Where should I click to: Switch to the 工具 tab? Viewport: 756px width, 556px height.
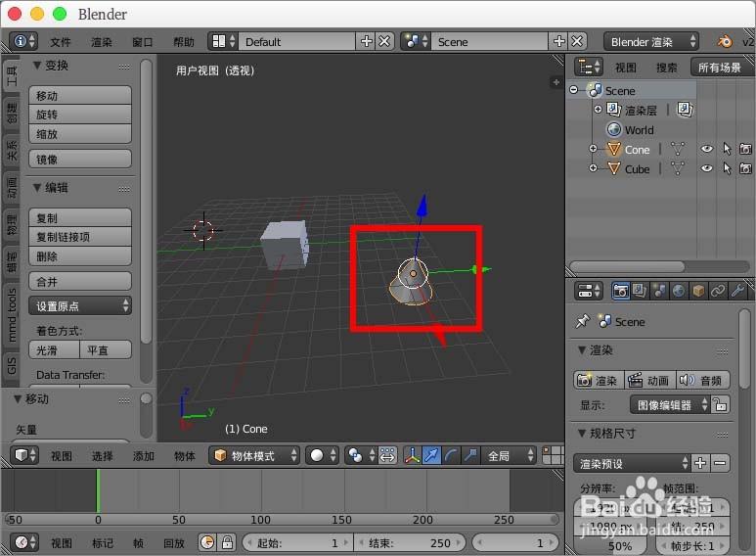click(x=12, y=75)
